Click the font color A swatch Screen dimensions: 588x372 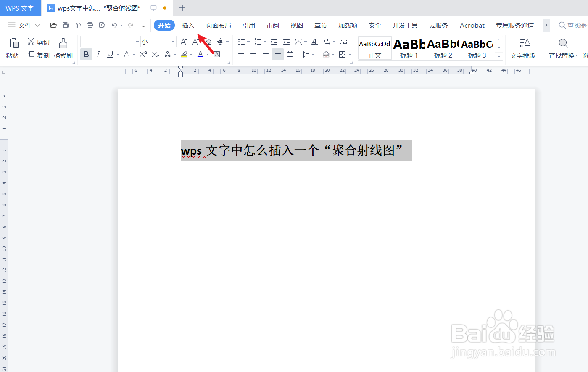[200, 54]
